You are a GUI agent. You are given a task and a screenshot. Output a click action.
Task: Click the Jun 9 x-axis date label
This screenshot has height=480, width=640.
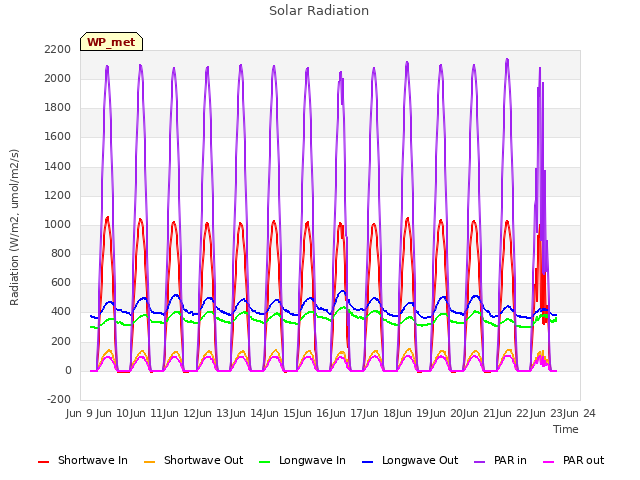[x=80, y=413]
